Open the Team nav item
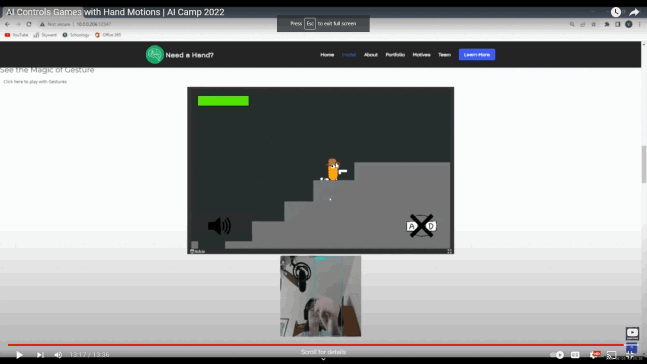This screenshot has height=364, width=647. (444, 54)
